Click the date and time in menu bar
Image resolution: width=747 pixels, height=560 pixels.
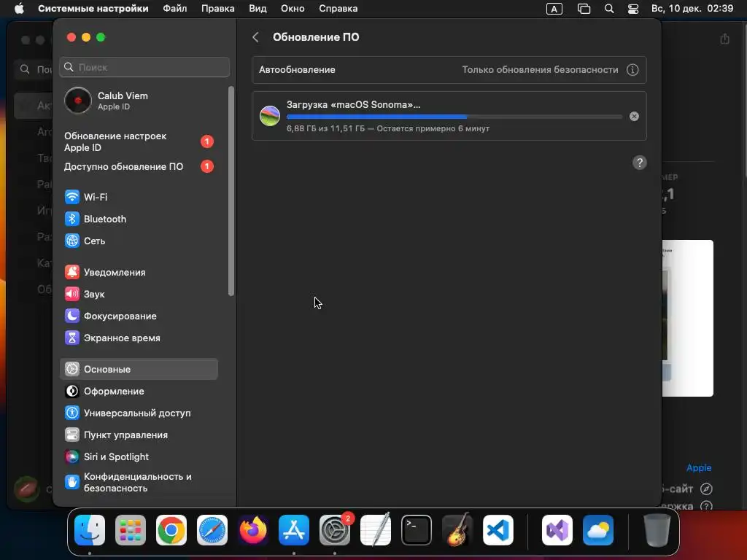pyautogui.click(x=692, y=9)
